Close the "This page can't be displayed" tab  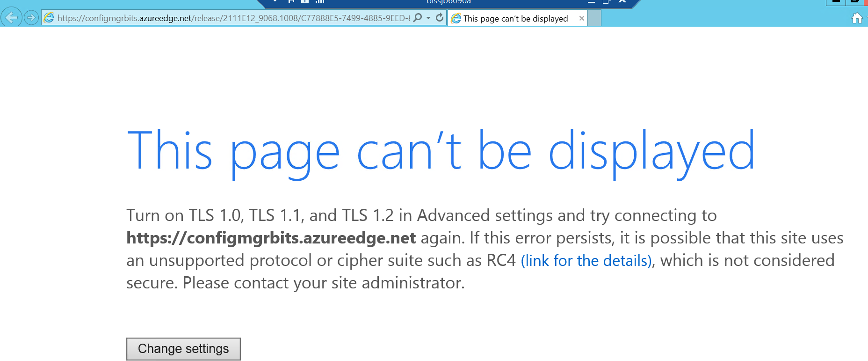point(581,18)
